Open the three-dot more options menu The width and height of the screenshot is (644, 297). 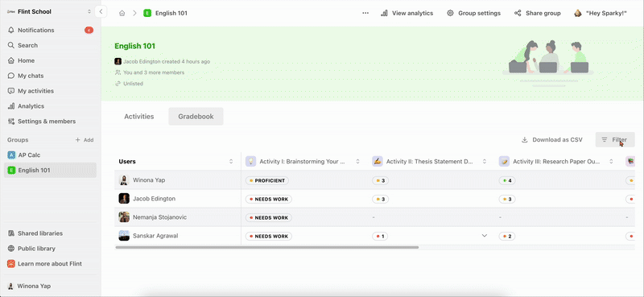point(365,13)
